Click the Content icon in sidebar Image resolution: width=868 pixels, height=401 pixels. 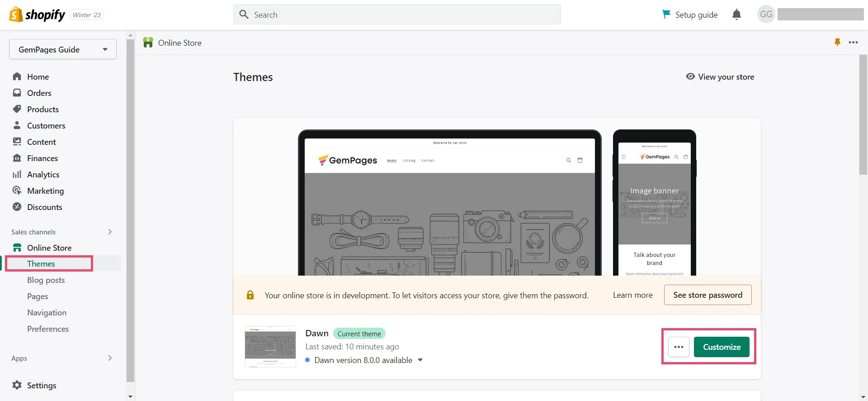click(x=17, y=142)
